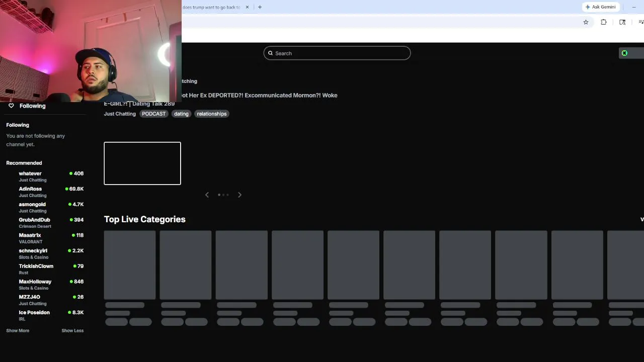This screenshot has width=644, height=362.
Task: Click the 'Recommended' sidebar heading
Action: tap(24, 163)
